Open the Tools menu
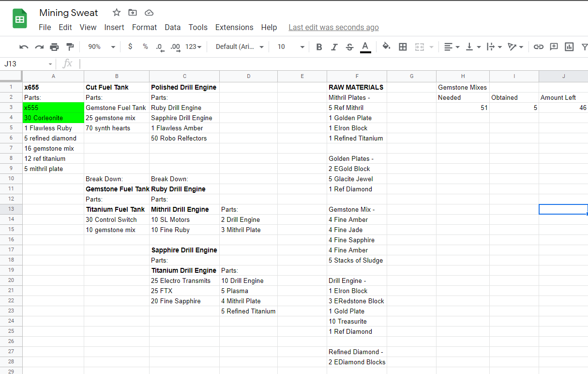The image size is (588, 374). point(198,28)
